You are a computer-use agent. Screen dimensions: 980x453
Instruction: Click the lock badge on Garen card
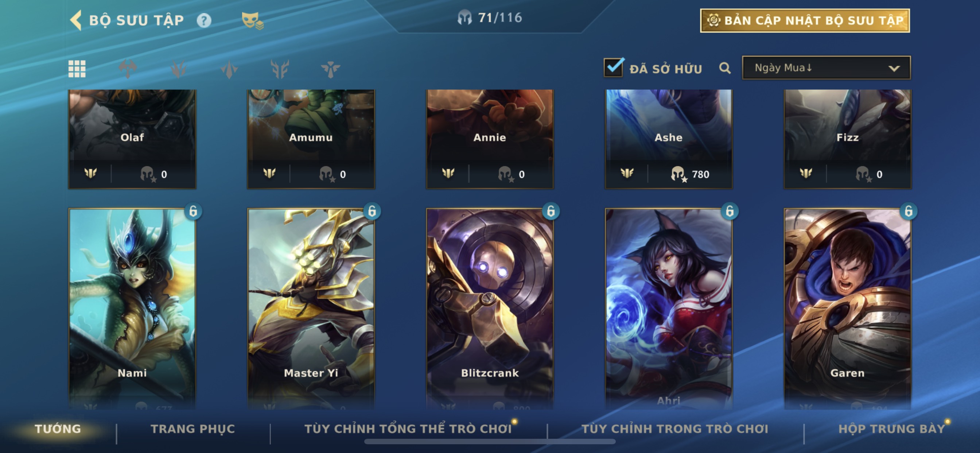[909, 211]
